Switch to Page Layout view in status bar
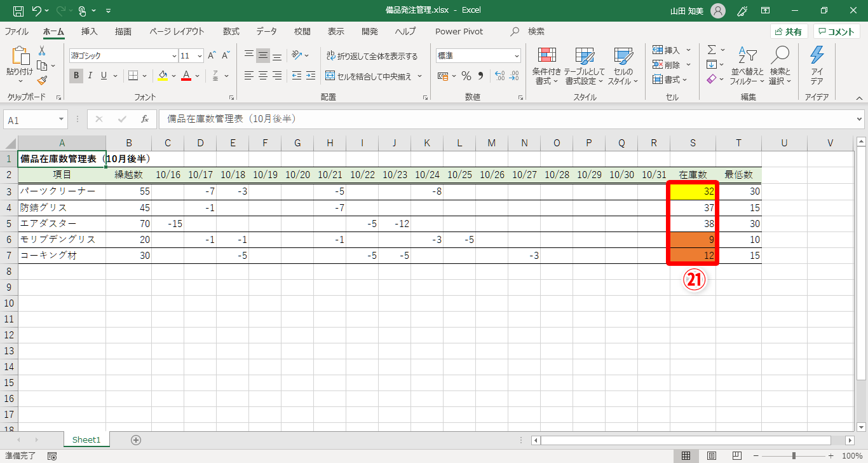The height and width of the screenshot is (463, 868). click(712, 456)
